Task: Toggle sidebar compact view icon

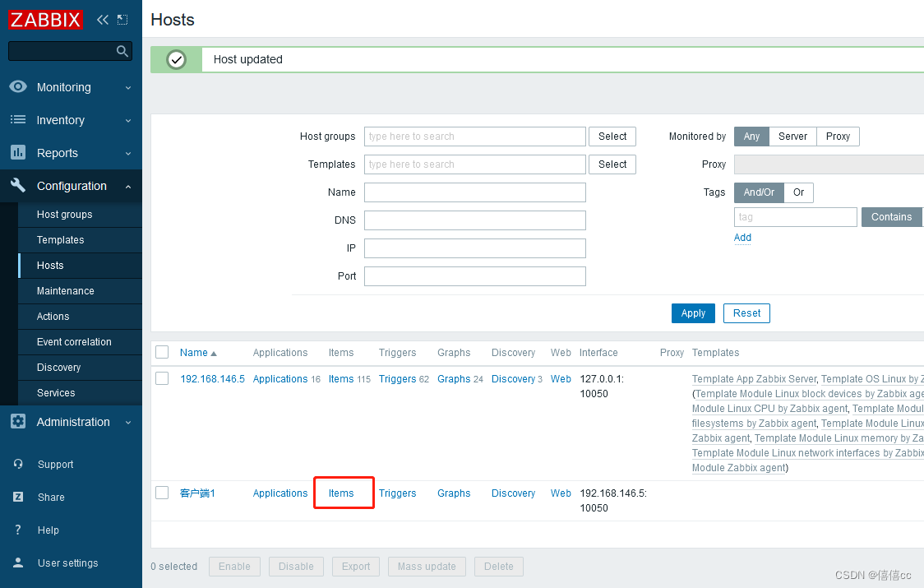Action: pyautogui.click(x=122, y=20)
